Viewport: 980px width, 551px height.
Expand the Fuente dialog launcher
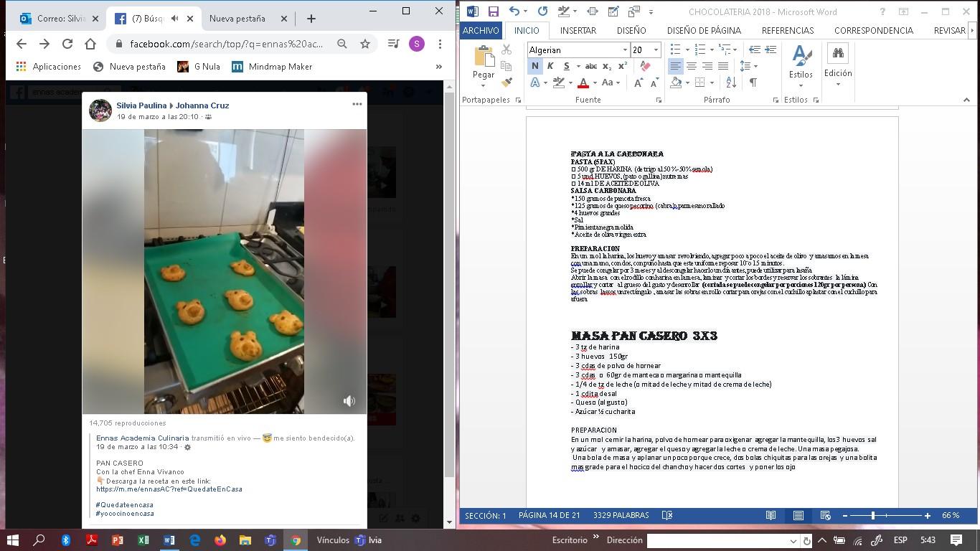click(x=659, y=100)
